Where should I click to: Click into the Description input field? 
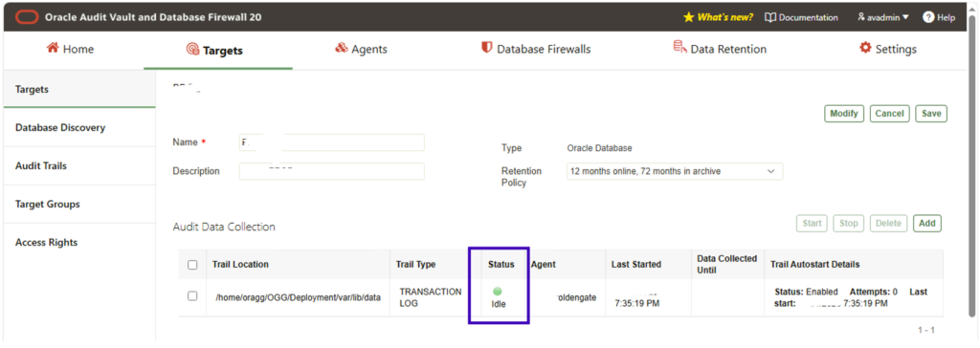(x=332, y=171)
